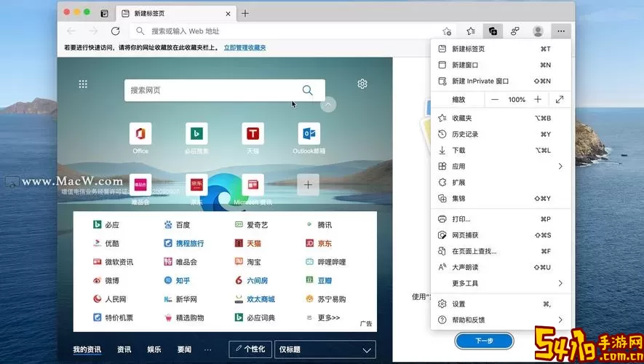Switch to the 要闻 tab
Screen dimensions: 644x364
click(184, 349)
